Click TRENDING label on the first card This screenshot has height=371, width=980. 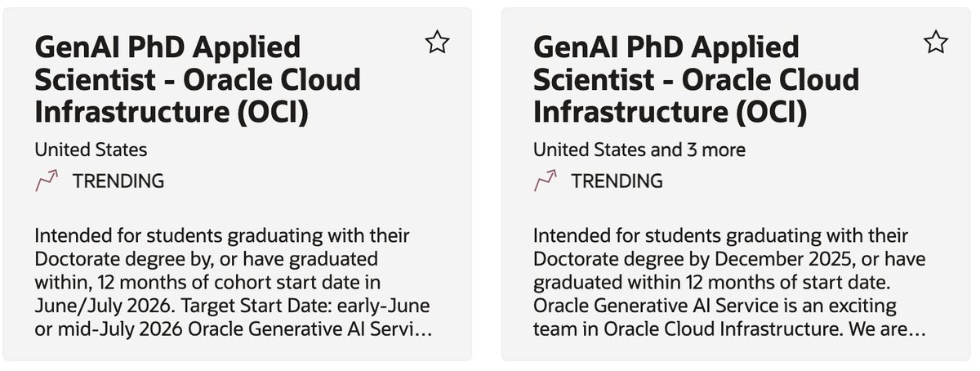pos(118,181)
